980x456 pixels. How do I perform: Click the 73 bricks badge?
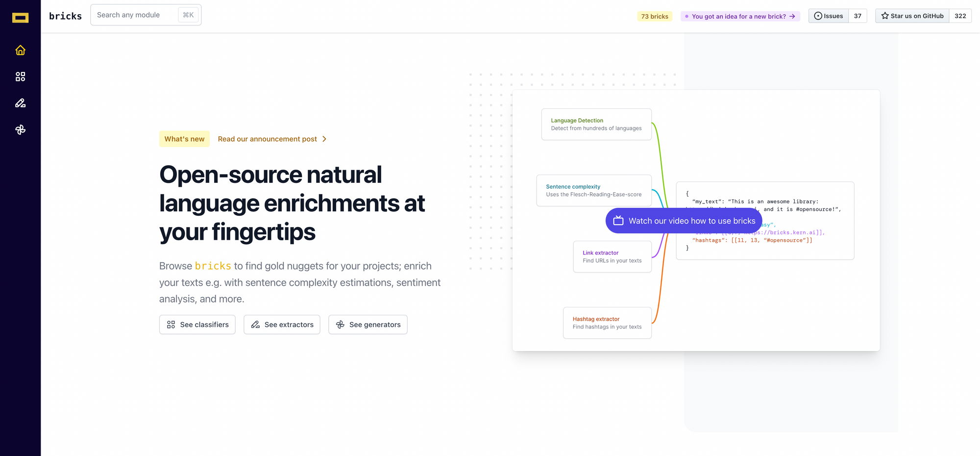pos(655,16)
